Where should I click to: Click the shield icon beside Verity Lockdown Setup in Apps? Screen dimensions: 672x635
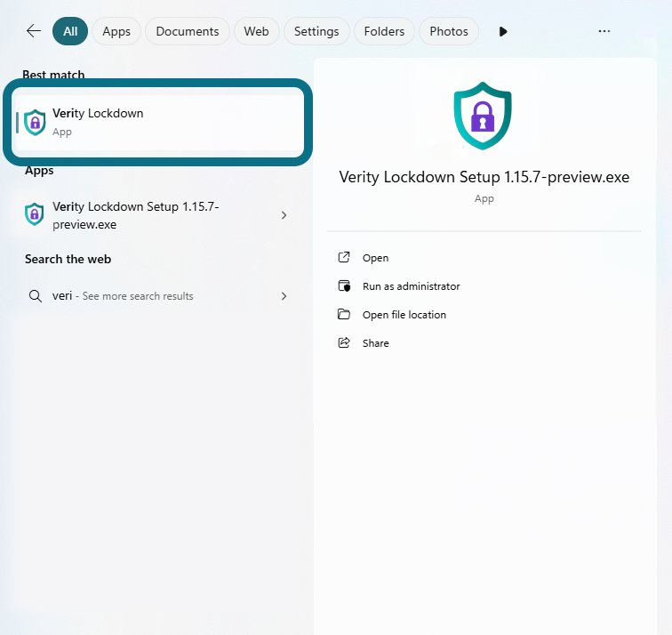(x=35, y=214)
